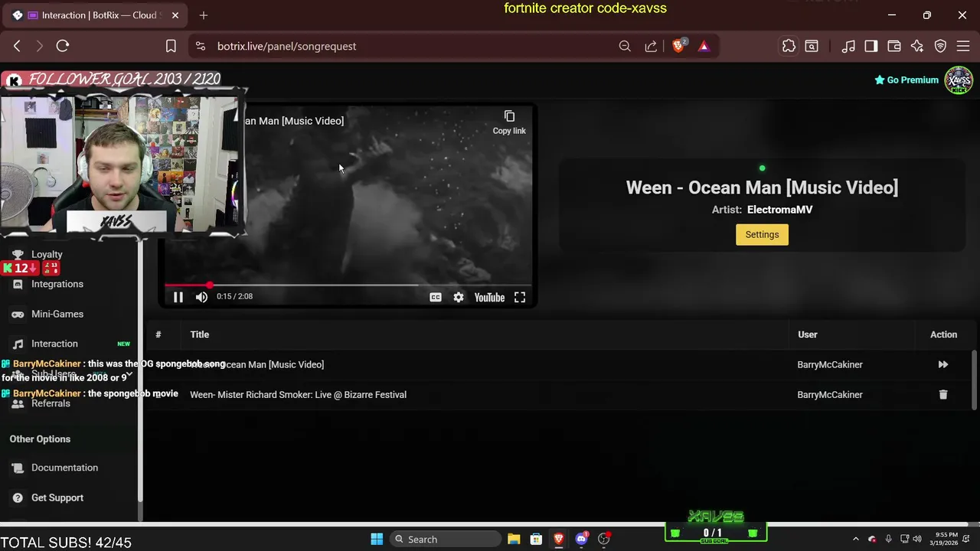Close the BotRix Interaction tab
This screenshot has height=551, width=980.
(175, 15)
